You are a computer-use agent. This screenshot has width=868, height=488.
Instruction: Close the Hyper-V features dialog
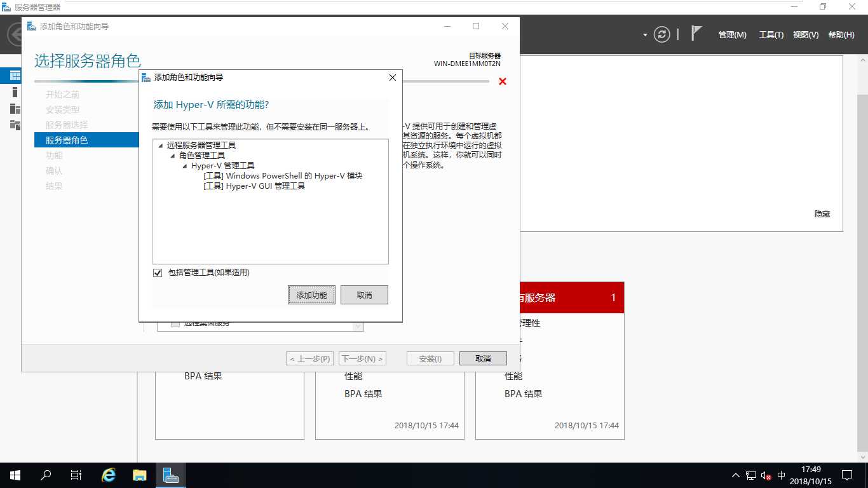coord(392,78)
